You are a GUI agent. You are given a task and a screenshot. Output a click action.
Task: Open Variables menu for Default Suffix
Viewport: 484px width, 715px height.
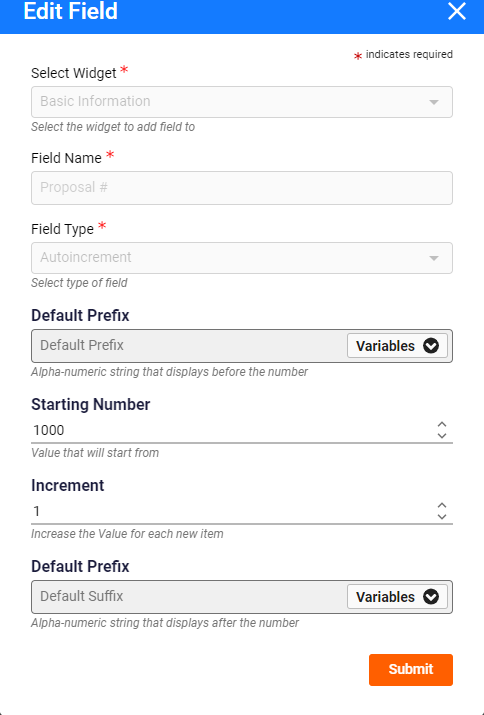click(x=397, y=597)
